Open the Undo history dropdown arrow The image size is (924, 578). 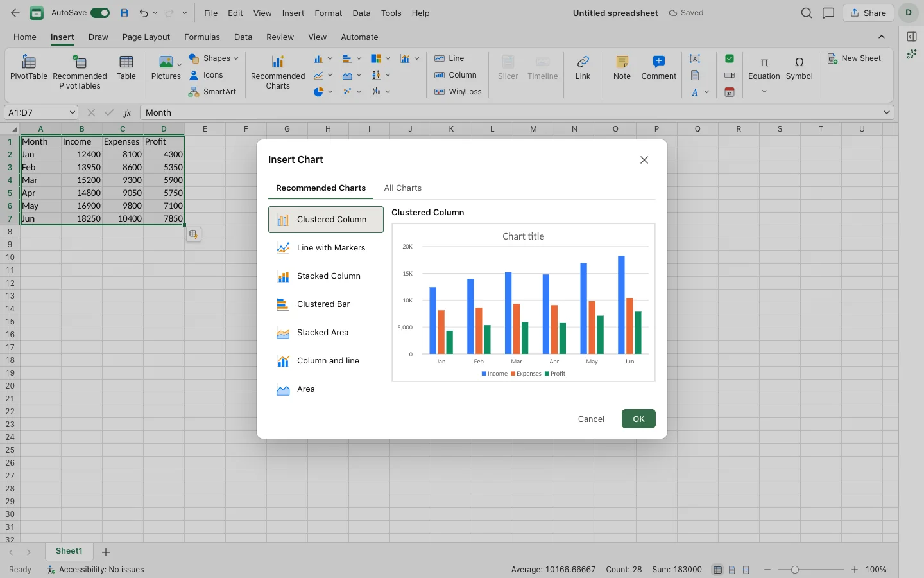(x=155, y=13)
